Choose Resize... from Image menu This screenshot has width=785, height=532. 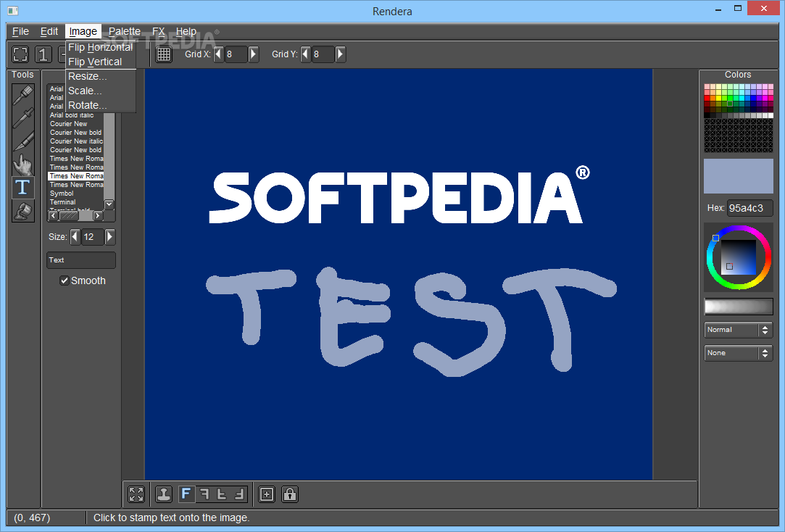click(x=101, y=76)
